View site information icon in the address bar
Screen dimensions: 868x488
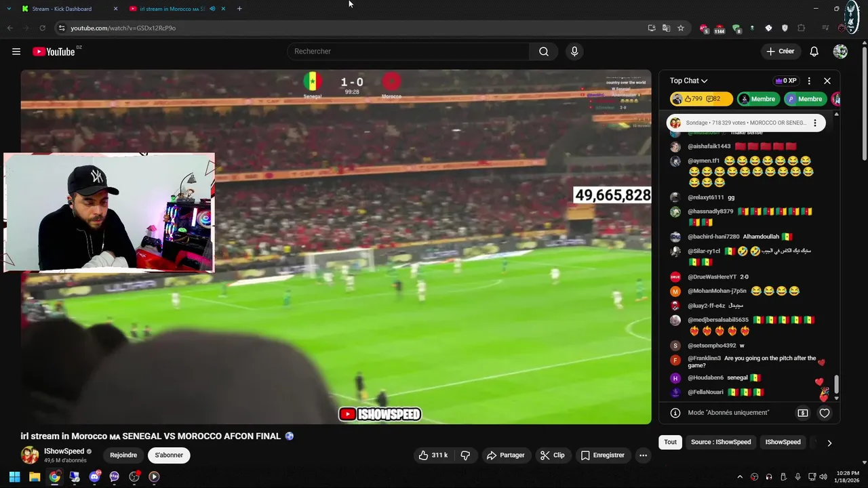(x=61, y=28)
